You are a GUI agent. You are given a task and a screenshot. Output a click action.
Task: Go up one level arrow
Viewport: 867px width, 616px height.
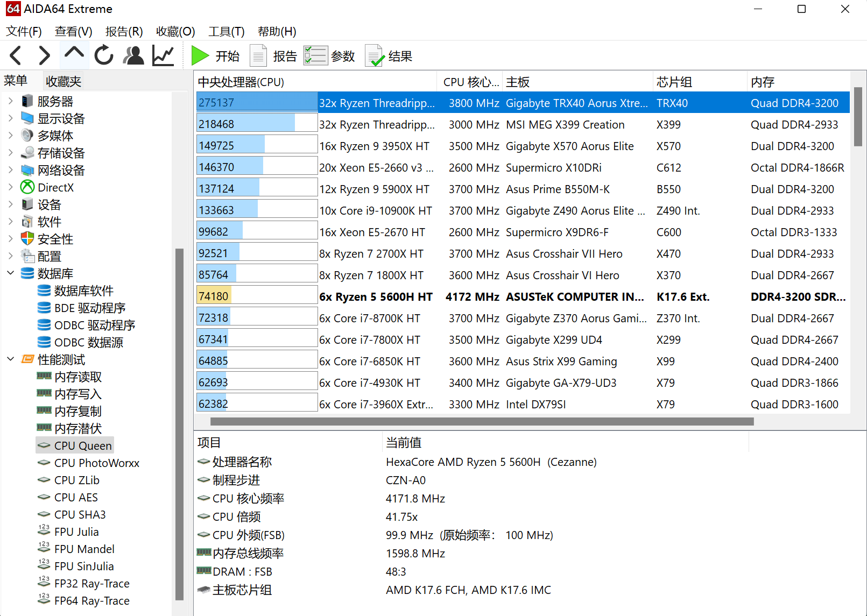[x=74, y=54]
